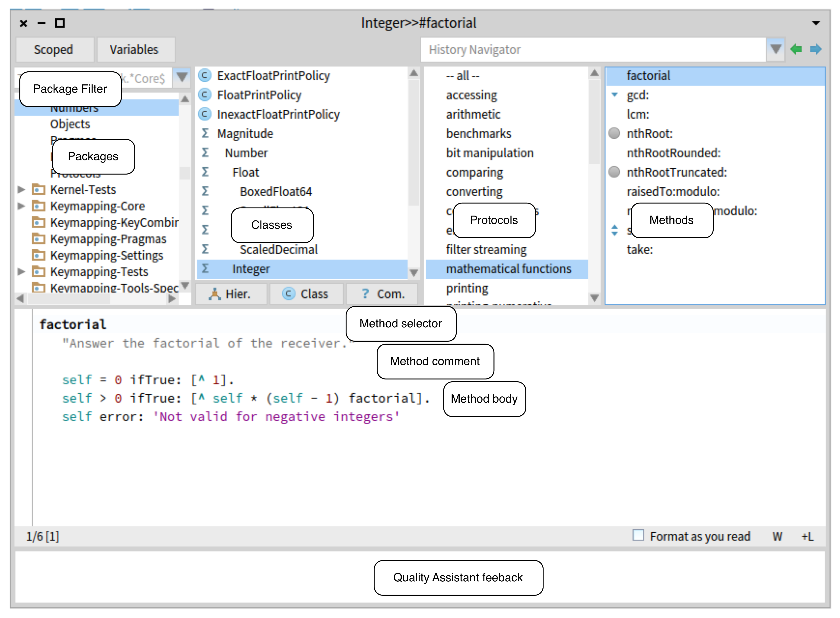Click the Com. comment button

click(x=382, y=294)
